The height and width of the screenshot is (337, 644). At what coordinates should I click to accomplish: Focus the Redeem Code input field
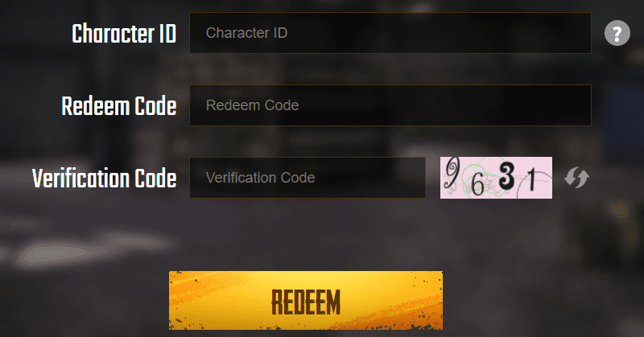pyautogui.click(x=390, y=105)
